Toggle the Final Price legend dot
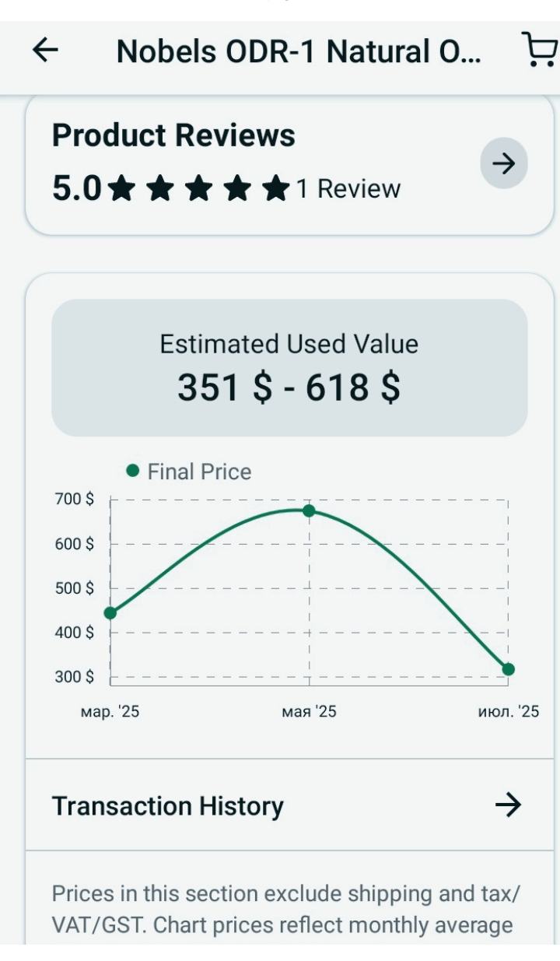Viewport: 560px width, 961px height. [x=133, y=471]
